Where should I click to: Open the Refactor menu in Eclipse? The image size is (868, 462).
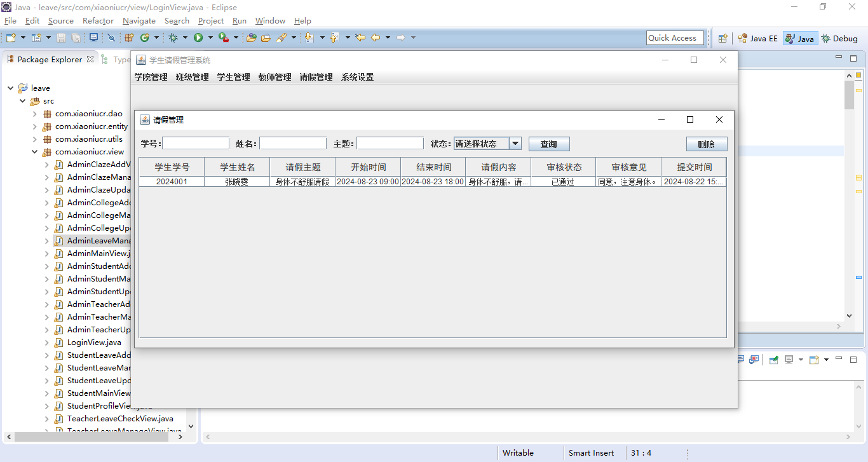pos(98,21)
